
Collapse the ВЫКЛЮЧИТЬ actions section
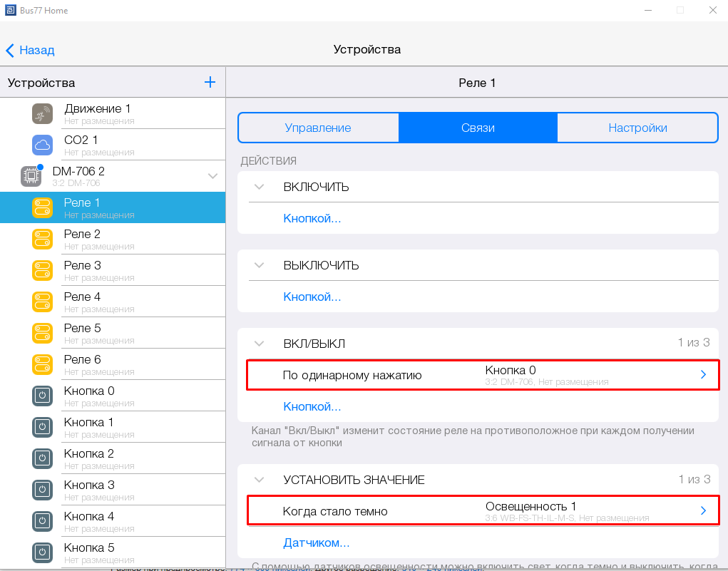click(259, 266)
